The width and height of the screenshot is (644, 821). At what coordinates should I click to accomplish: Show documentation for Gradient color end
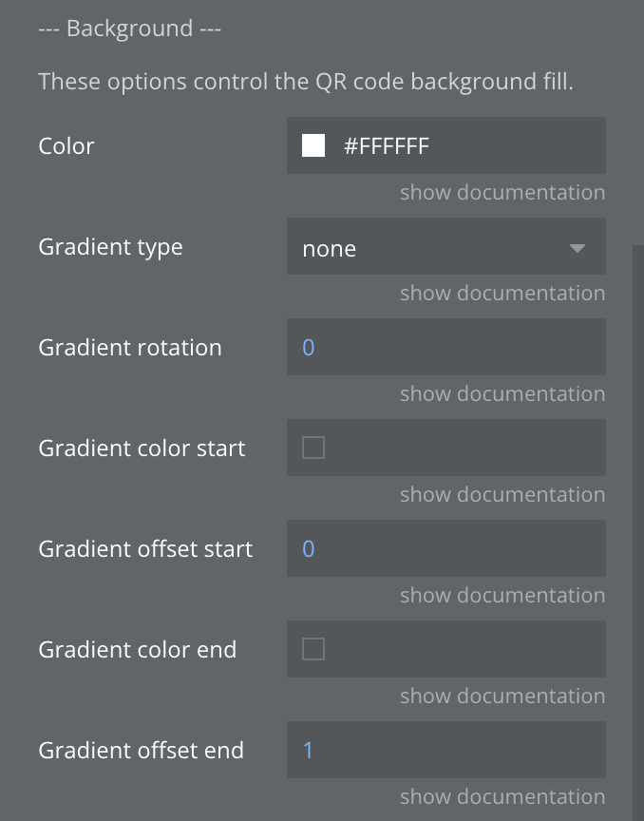tap(502, 696)
